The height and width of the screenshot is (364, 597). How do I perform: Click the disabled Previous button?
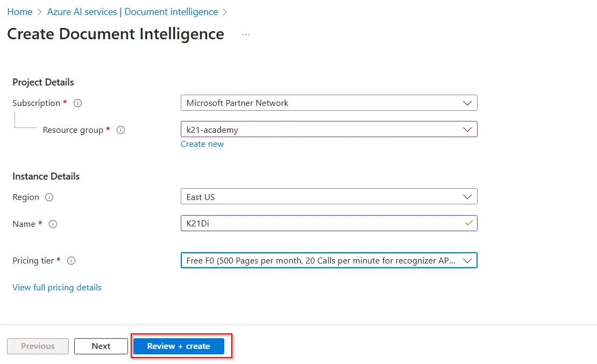37,346
